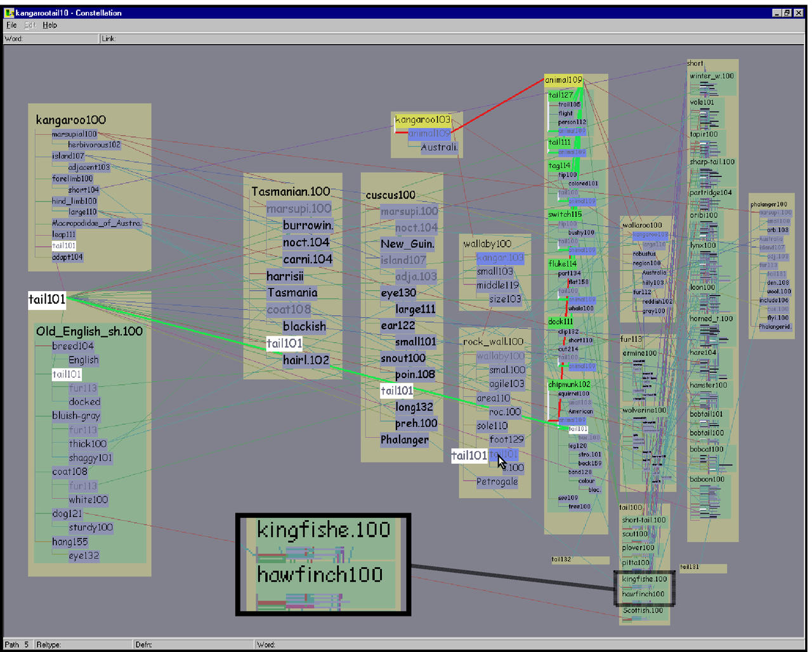
Task: Select the chipmunk102 node
Action: [x=569, y=384]
